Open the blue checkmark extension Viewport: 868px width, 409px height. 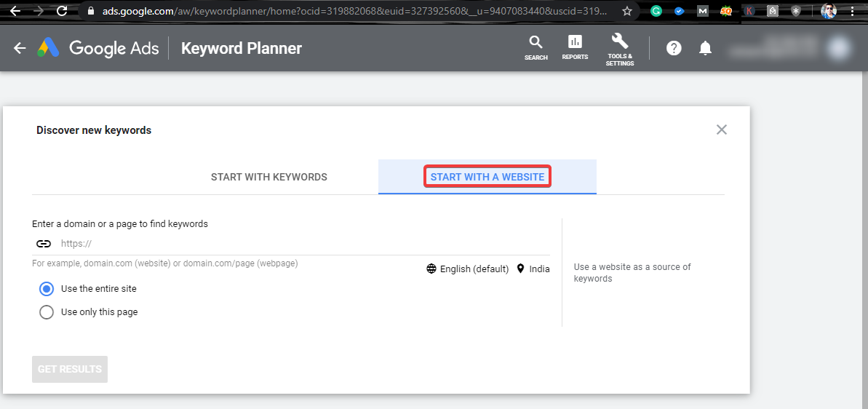click(680, 10)
